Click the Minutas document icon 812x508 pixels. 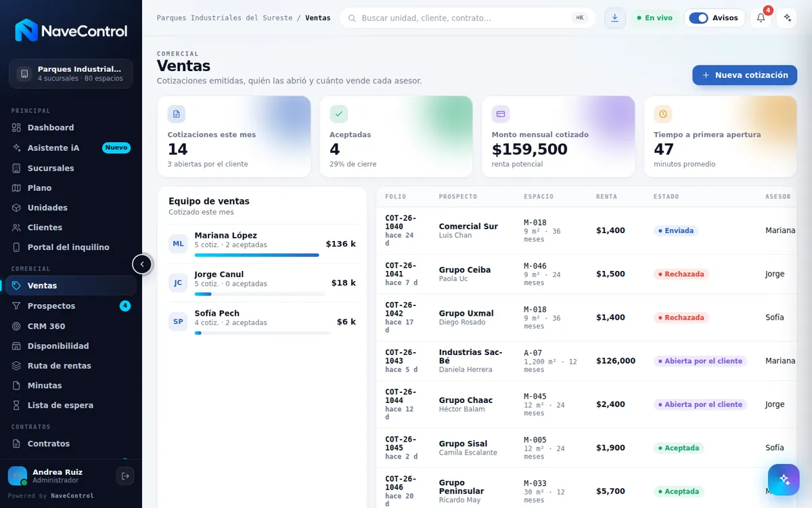(17, 385)
